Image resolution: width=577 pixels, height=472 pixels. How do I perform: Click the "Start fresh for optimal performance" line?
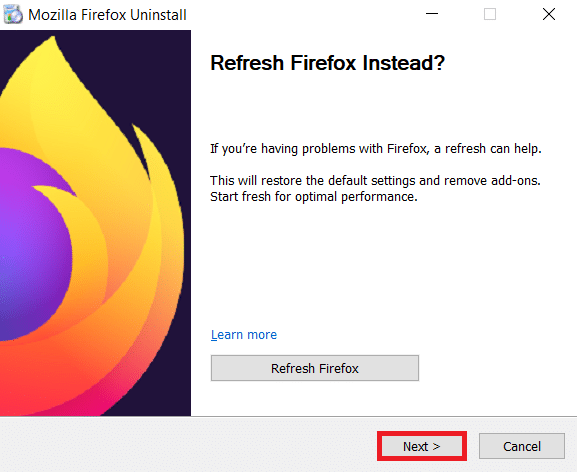314,196
